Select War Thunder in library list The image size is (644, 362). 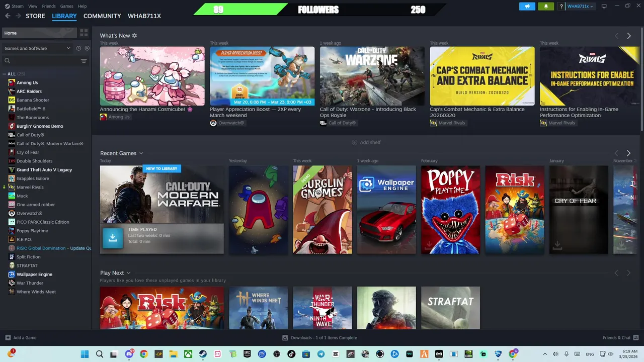[x=30, y=283]
